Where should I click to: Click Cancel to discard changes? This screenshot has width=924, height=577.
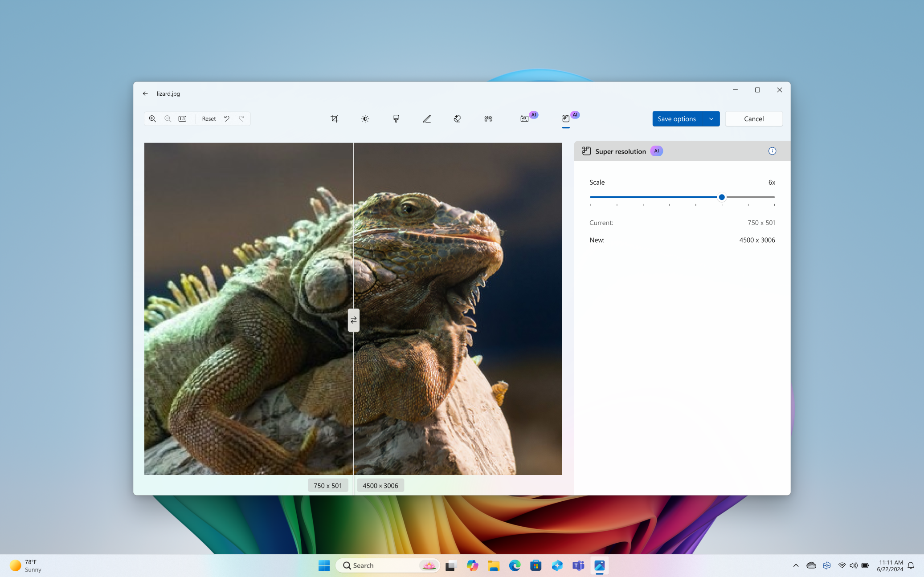754,118
